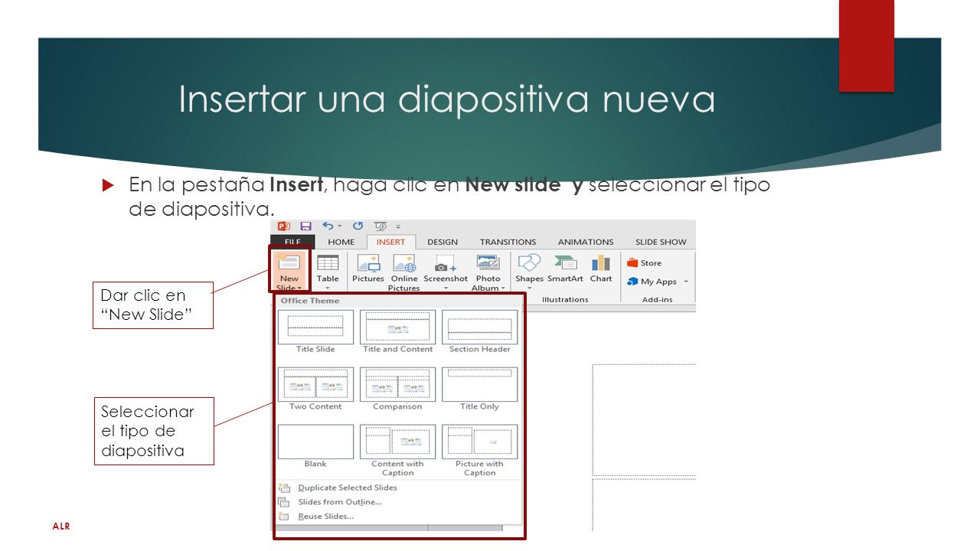Open Customize Quick Access Toolbar dropdown
The width and height of the screenshot is (980, 551).
click(x=399, y=227)
